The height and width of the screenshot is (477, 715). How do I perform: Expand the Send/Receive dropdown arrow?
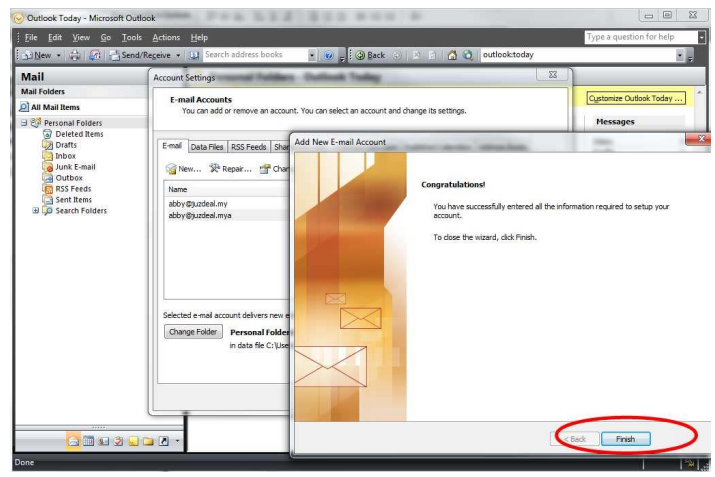178,55
